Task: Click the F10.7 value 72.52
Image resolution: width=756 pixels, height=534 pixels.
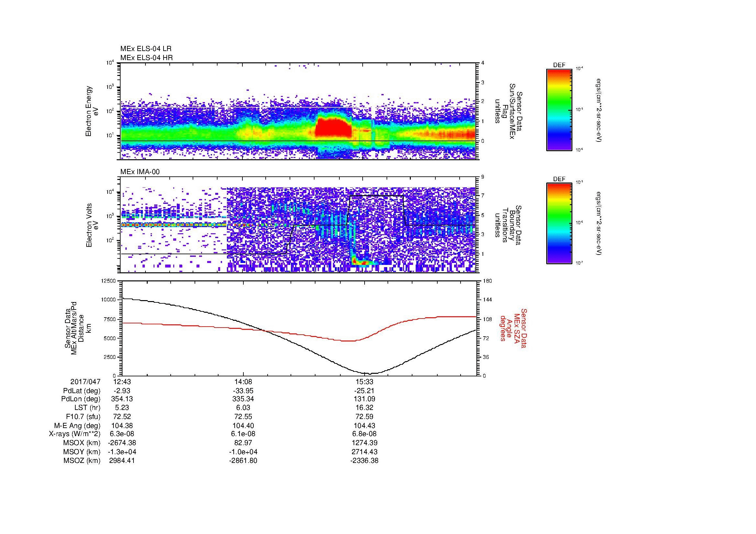Action: pos(122,416)
